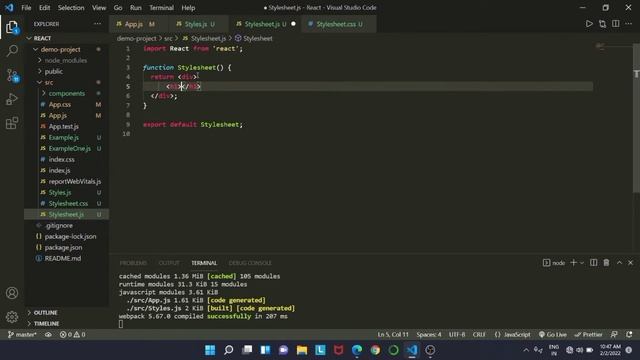
Task: Change the UTF-8 encoding setting
Action: click(457, 335)
